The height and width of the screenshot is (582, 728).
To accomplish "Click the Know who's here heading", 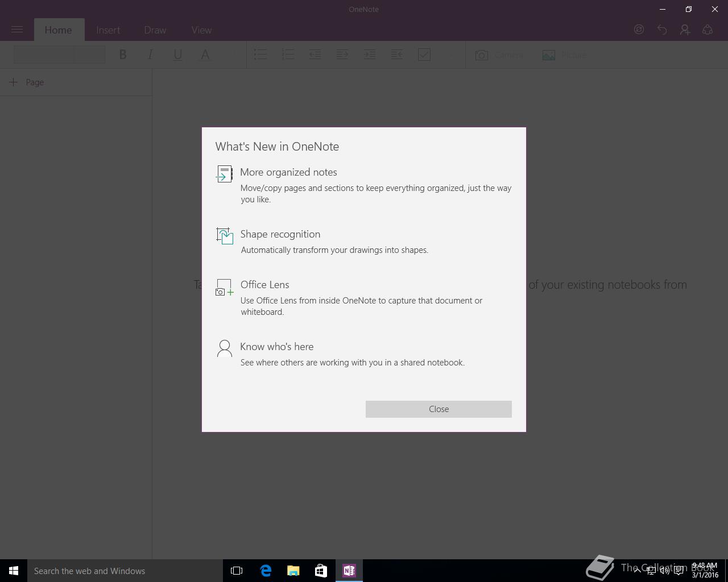I will coord(276,347).
